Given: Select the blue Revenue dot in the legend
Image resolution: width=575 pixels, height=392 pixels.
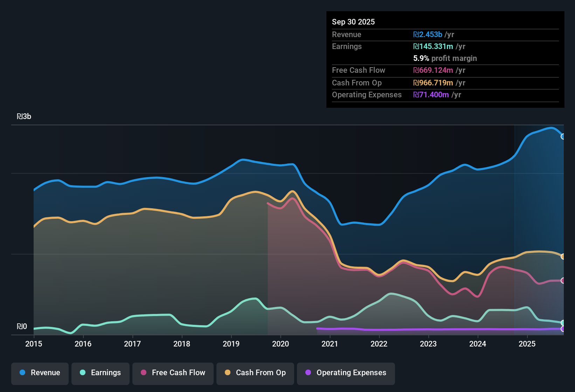Looking at the screenshot, I should 22,373.
